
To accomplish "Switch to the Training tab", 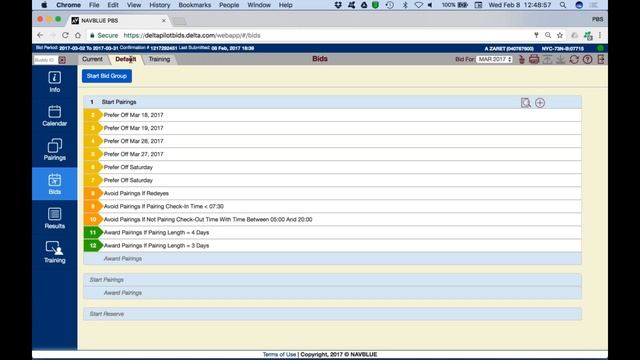I will (159, 59).
